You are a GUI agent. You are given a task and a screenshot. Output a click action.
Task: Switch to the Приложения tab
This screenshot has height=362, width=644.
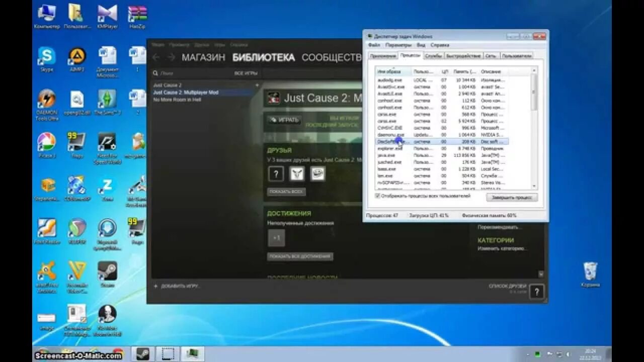(x=383, y=56)
